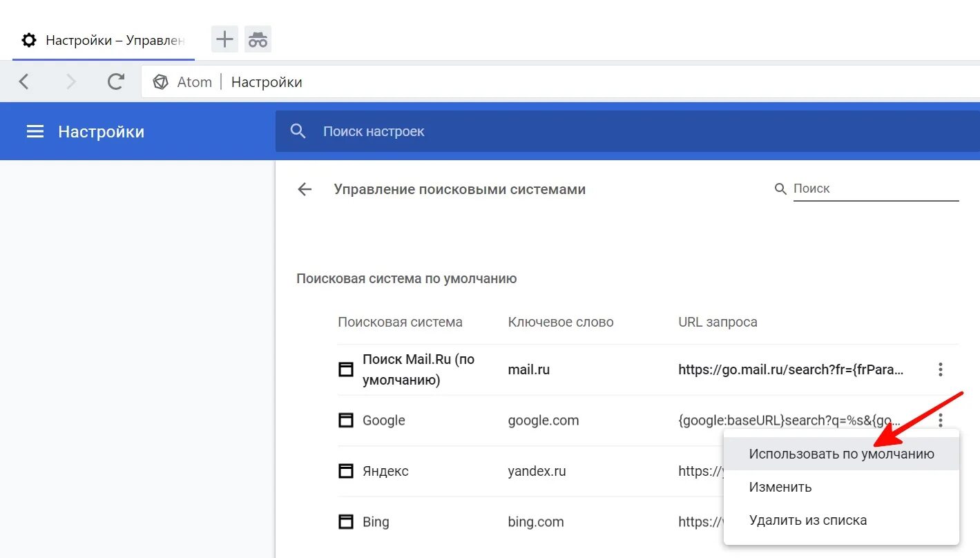
Task: Click the browser back arrow
Action: coord(24,82)
